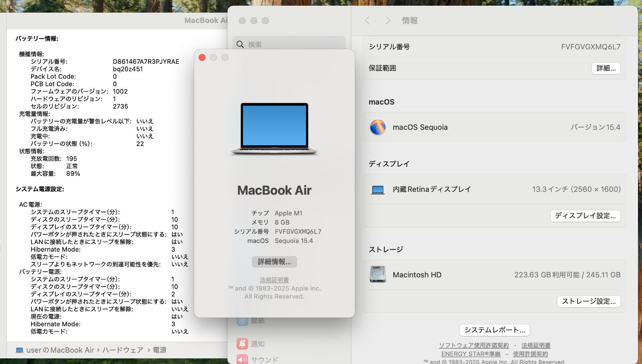Open 法規証明書 link in About window
Viewport: 642px width, 364px height.
(x=274, y=280)
